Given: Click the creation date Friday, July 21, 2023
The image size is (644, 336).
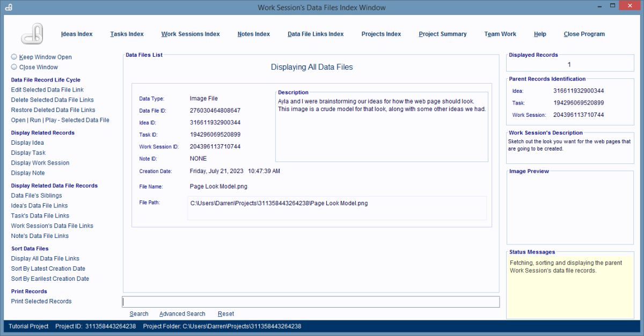Looking at the screenshot, I should [x=217, y=171].
